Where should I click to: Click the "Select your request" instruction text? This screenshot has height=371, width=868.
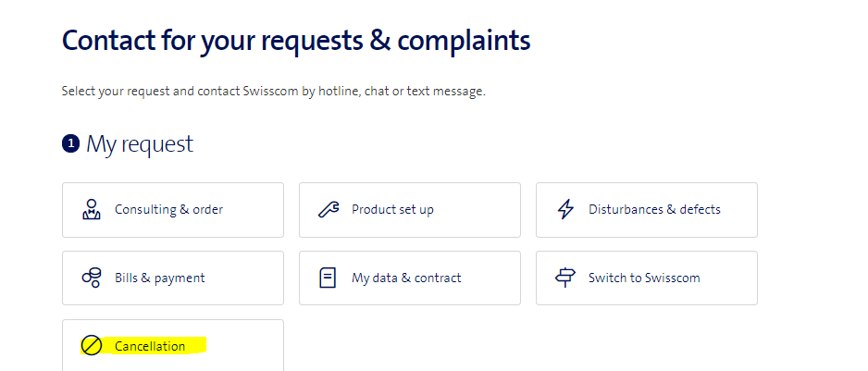coord(273,92)
